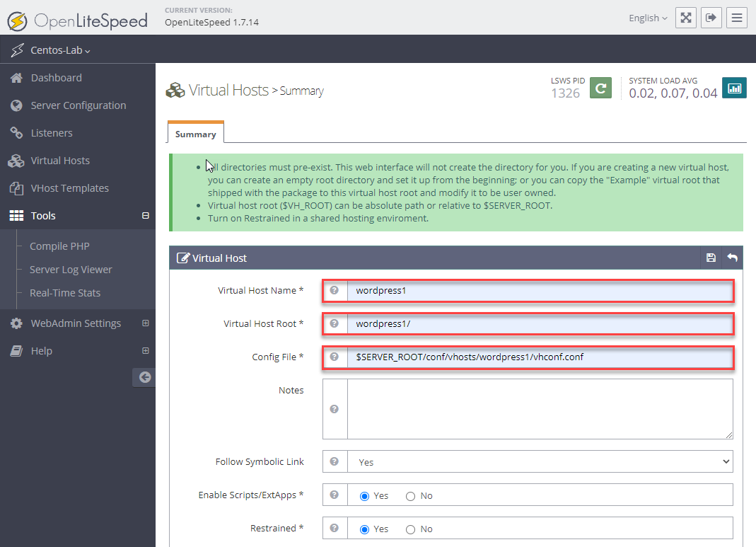This screenshot has height=547, width=756.
Task: Open Real-Time Stats
Action: point(65,293)
